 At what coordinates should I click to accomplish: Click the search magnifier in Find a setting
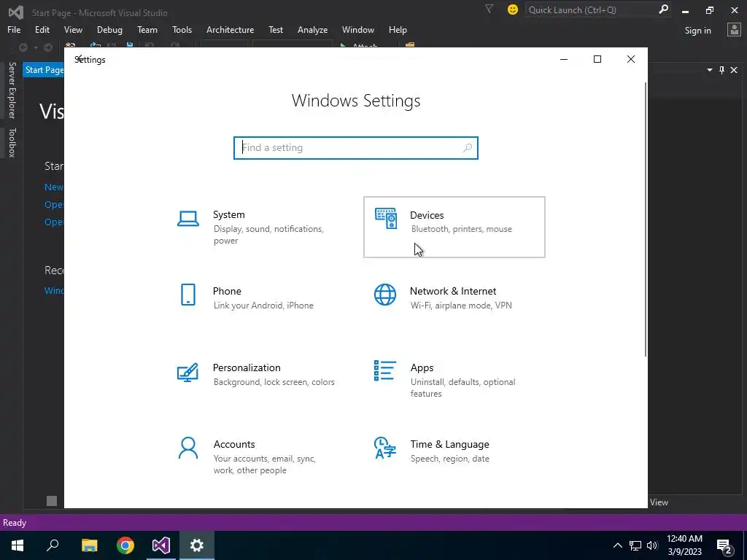click(468, 147)
